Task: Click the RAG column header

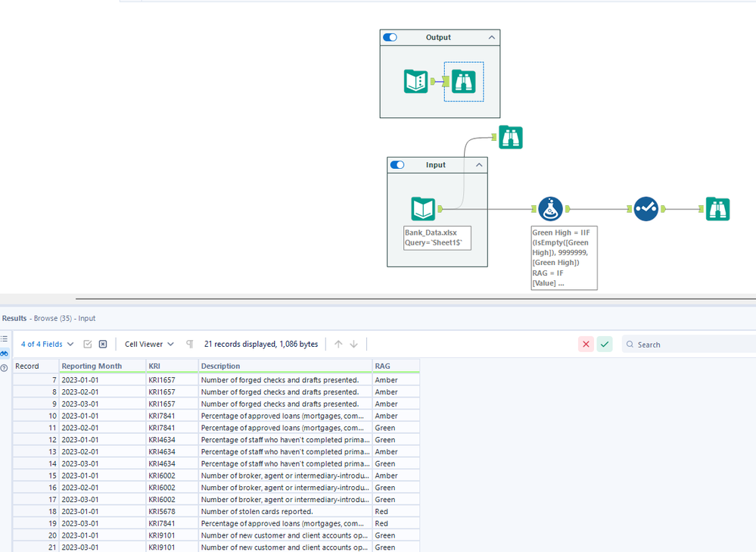Action: click(396, 366)
